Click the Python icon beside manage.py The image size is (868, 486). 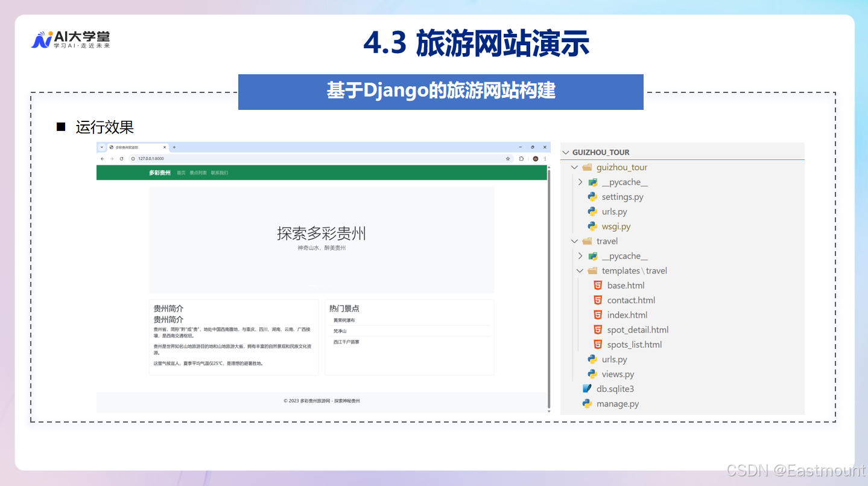(586, 403)
